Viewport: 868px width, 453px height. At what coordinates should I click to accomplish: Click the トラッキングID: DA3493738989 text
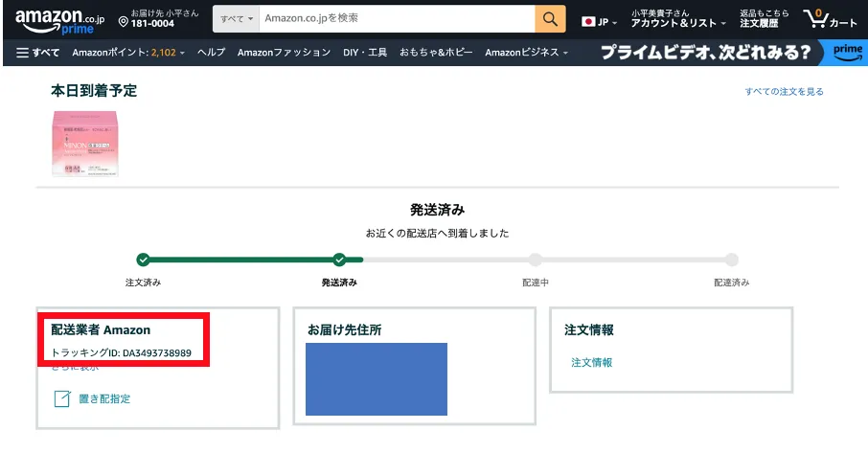(x=122, y=352)
